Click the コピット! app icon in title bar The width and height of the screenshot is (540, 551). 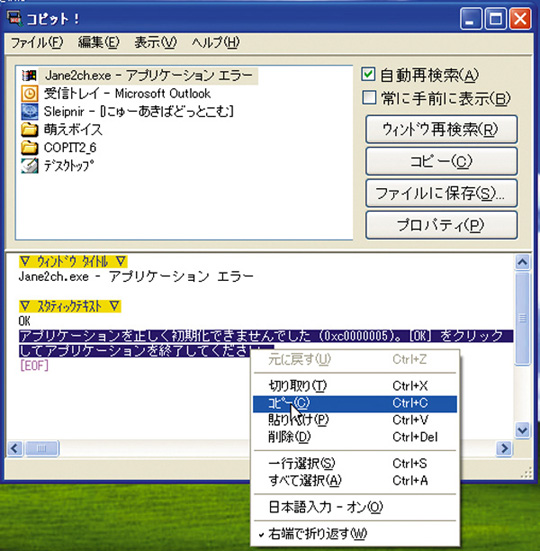point(14,19)
